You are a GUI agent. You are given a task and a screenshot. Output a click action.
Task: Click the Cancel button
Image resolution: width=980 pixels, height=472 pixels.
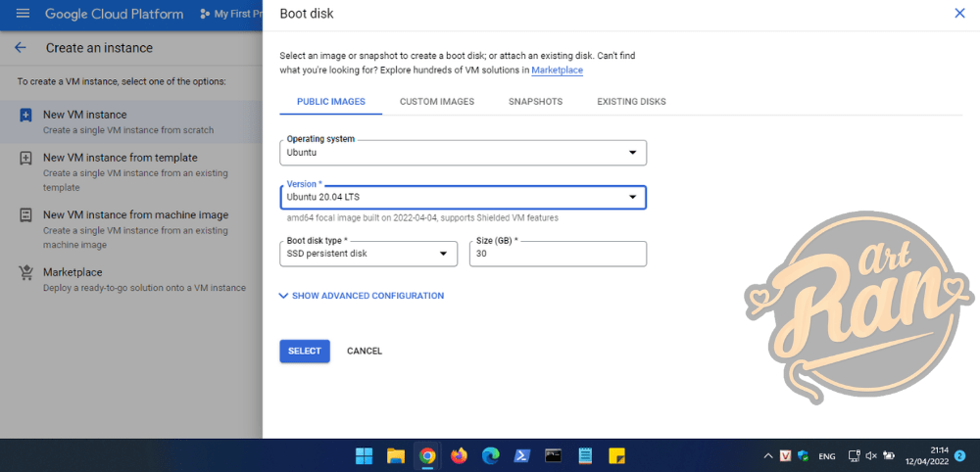(365, 351)
